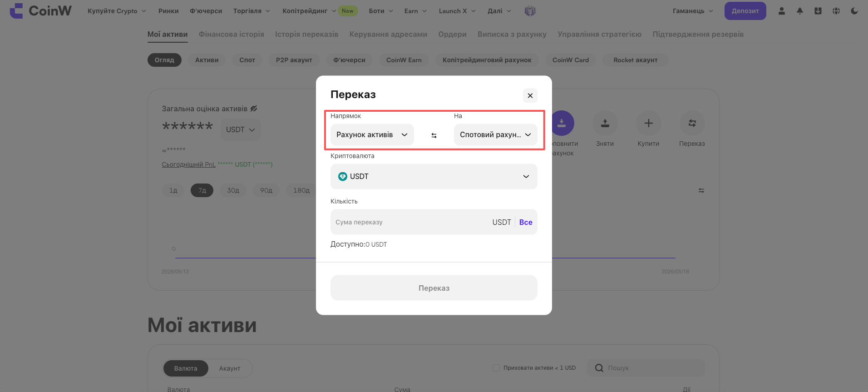This screenshot has width=868, height=392.
Task: Select the Копітрейдинговий рахунок pill
Action: tap(487, 60)
